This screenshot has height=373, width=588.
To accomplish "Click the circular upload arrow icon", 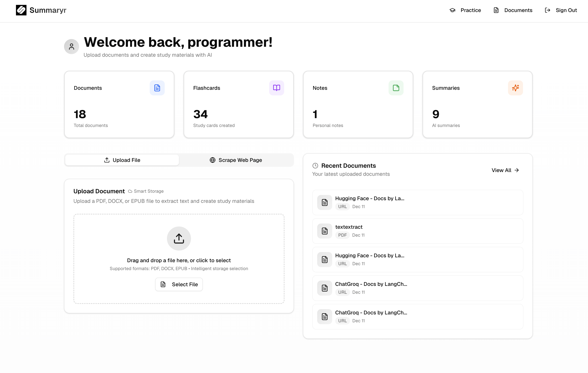I will coord(179,238).
